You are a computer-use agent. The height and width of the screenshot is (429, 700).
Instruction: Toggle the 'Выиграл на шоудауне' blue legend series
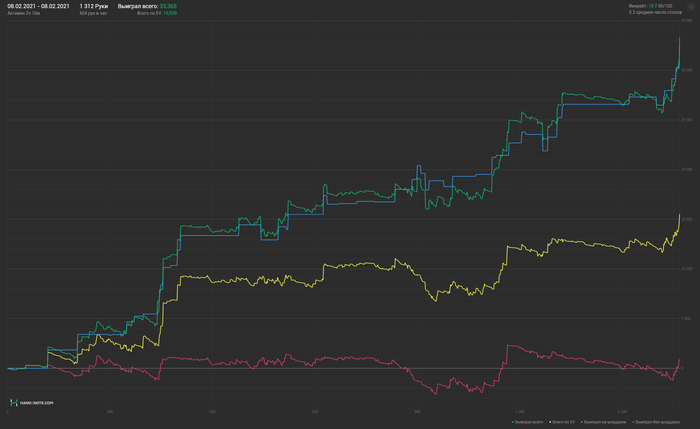point(604,422)
